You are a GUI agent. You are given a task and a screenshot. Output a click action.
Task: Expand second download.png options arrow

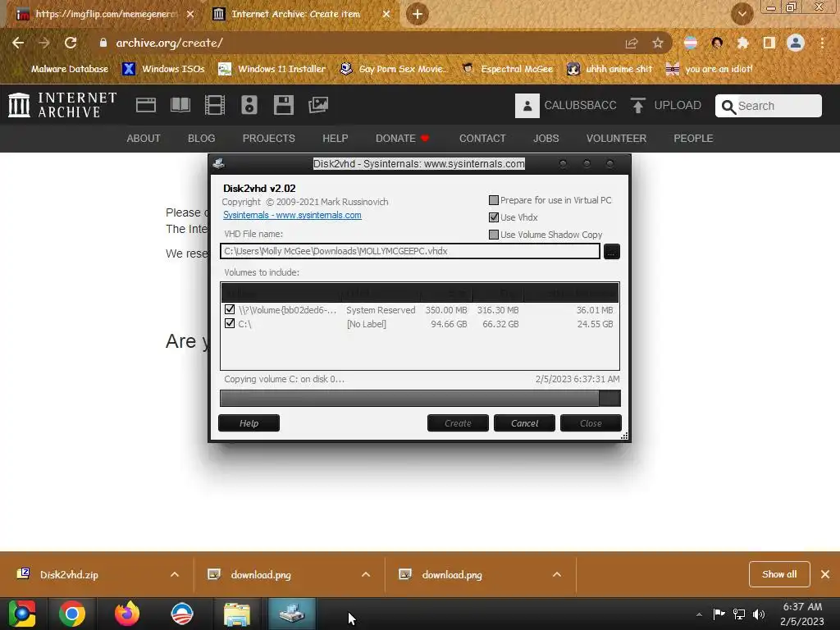557,575
